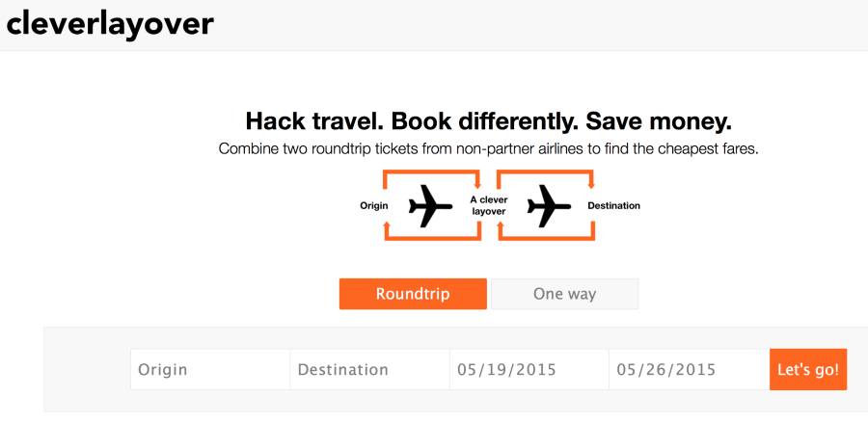Click the "A clever layover" diagram label
The image size is (868, 423).
(x=488, y=205)
